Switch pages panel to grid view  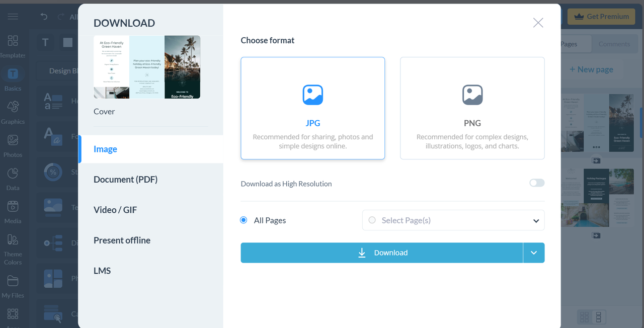tap(584, 316)
